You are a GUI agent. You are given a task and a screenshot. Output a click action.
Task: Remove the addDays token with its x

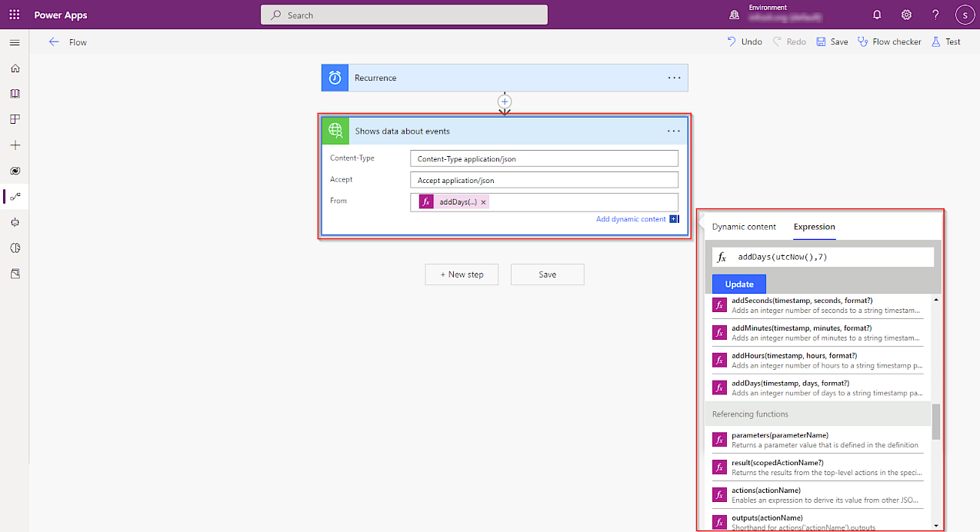[483, 202]
